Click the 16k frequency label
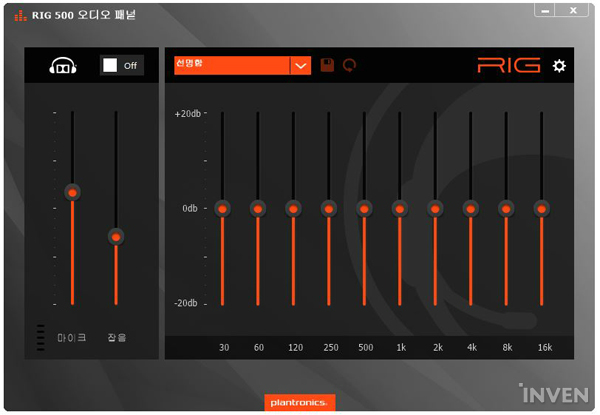This screenshot has height=415, width=600. 545,347
